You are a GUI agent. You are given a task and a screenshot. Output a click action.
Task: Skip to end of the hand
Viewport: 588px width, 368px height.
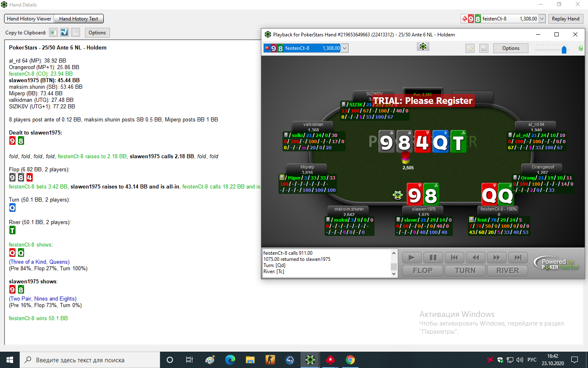click(518, 258)
